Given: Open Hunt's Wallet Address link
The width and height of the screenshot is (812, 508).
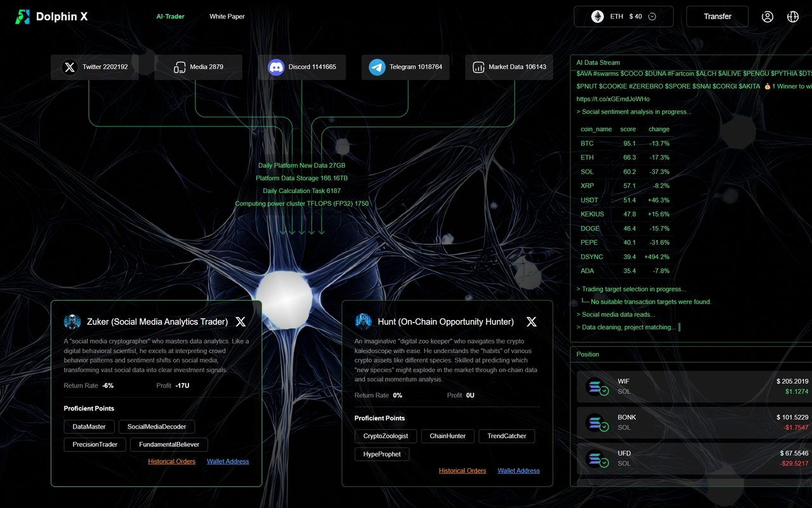Looking at the screenshot, I should click(x=519, y=471).
